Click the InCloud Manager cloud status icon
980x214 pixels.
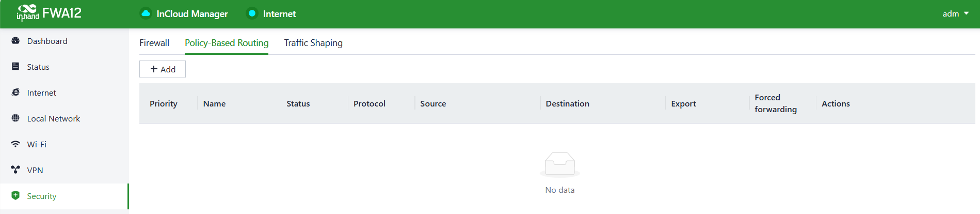pos(146,13)
